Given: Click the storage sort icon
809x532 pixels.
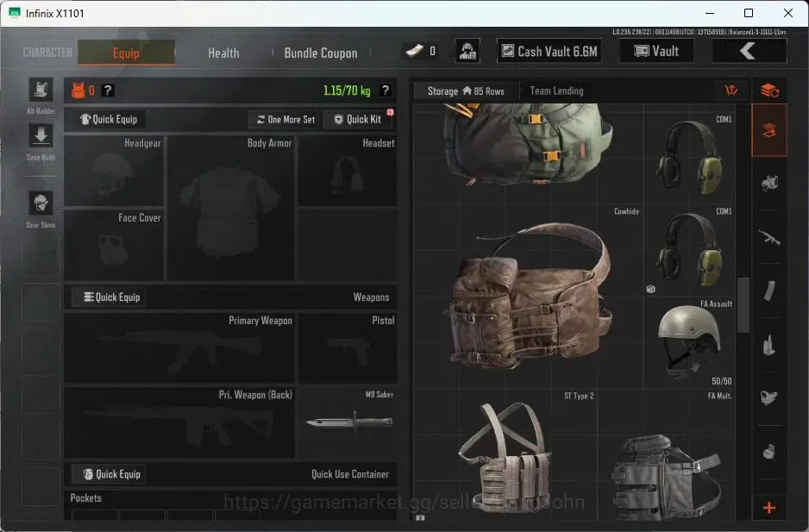Looking at the screenshot, I should click(x=731, y=91).
